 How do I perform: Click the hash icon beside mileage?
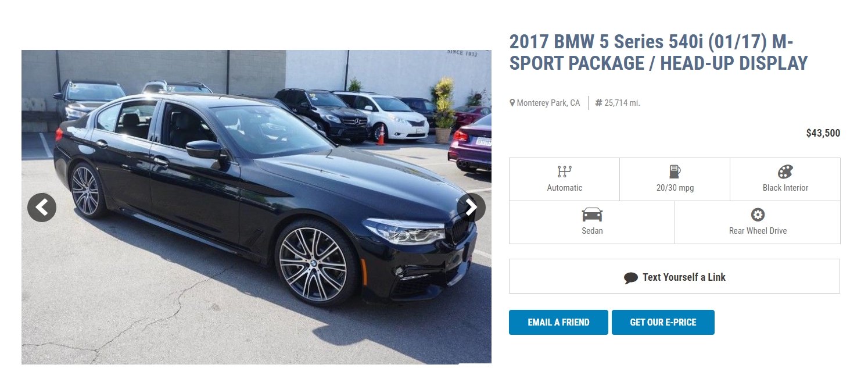click(x=598, y=103)
